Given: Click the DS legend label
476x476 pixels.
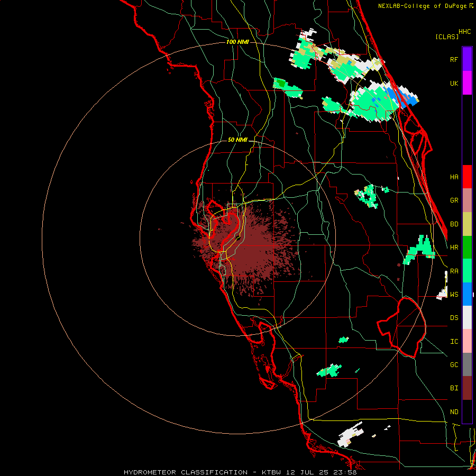Looking at the screenshot, I should click(x=454, y=318).
